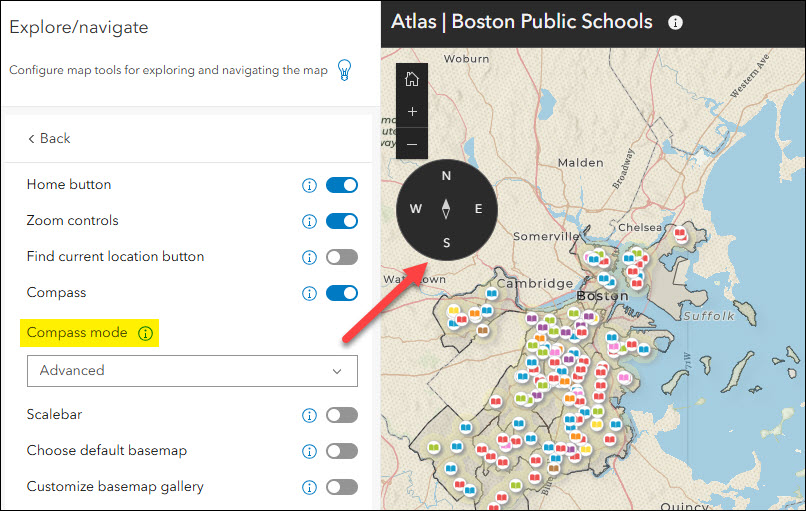
Task: Zoom out with the minus button
Action: (412, 144)
